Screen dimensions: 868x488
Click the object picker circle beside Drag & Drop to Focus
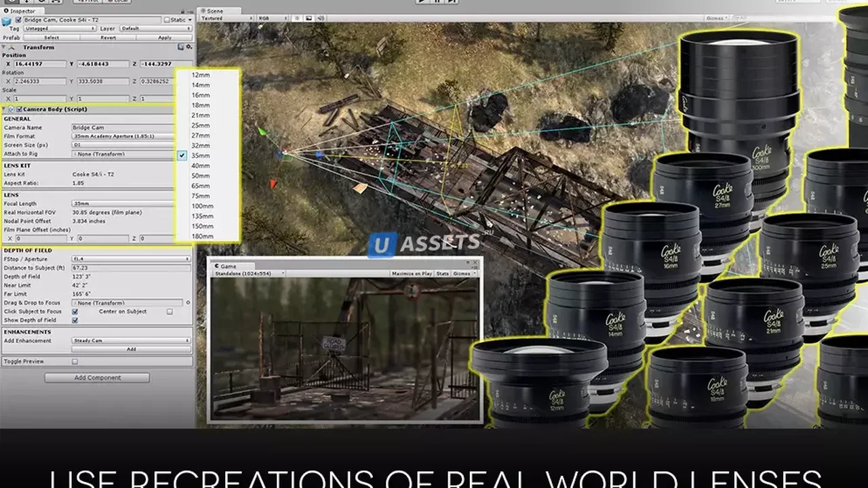(x=188, y=303)
